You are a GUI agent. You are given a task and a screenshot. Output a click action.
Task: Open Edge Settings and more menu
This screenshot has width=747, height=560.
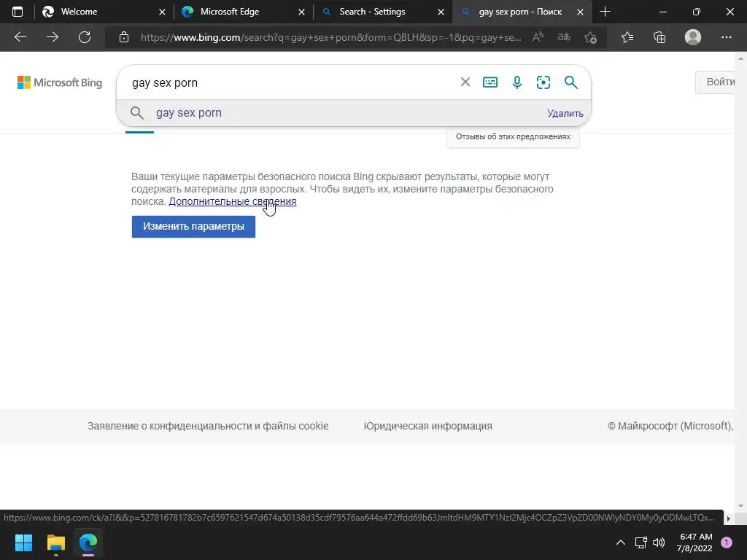(x=726, y=37)
